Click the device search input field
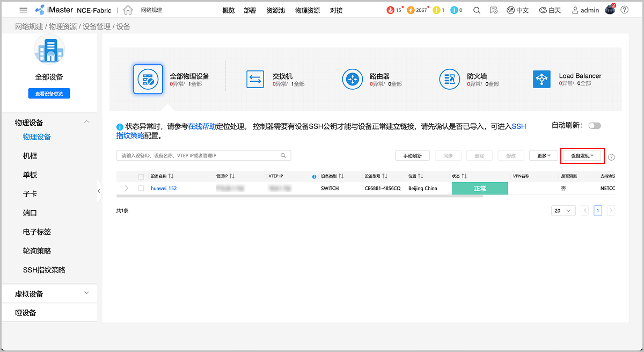This screenshot has height=352, width=644. [199, 156]
